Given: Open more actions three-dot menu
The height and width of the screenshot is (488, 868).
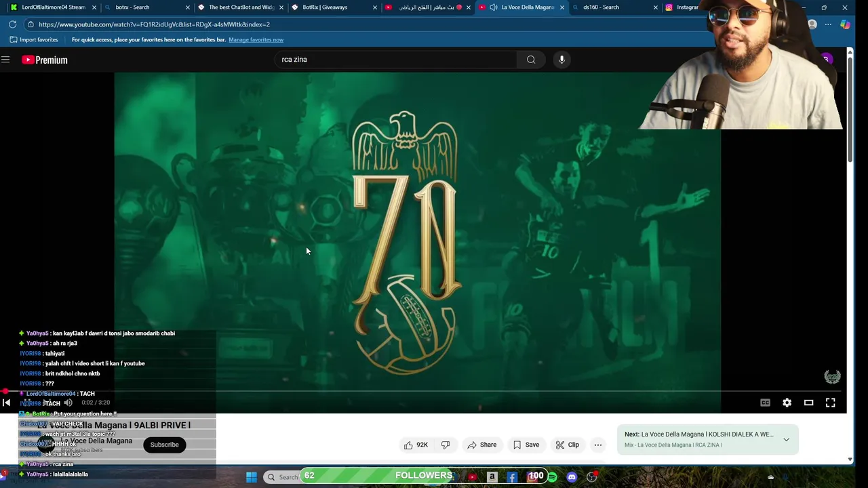Looking at the screenshot, I should (x=597, y=445).
